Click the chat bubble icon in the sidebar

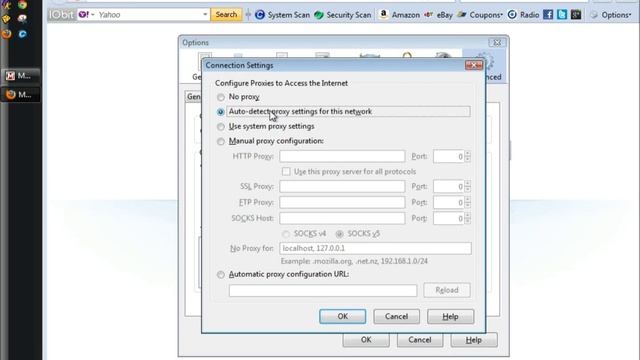tap(22, 19)
